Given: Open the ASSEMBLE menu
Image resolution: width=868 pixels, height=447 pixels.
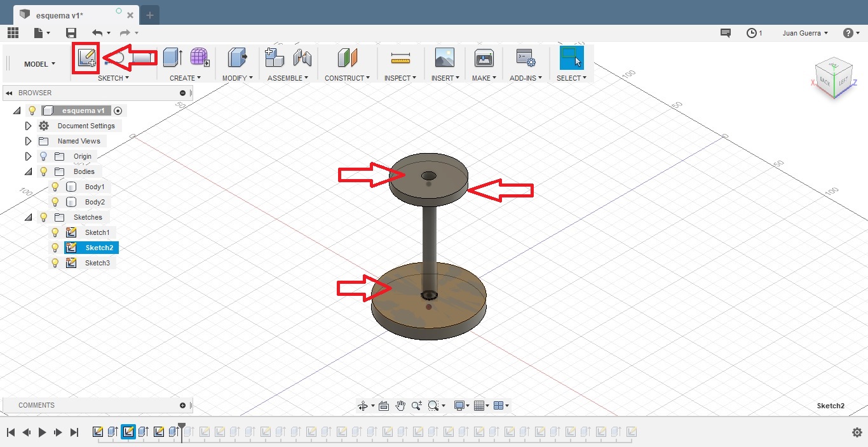Looking at the screenshot, I should [x=288, y=78].
